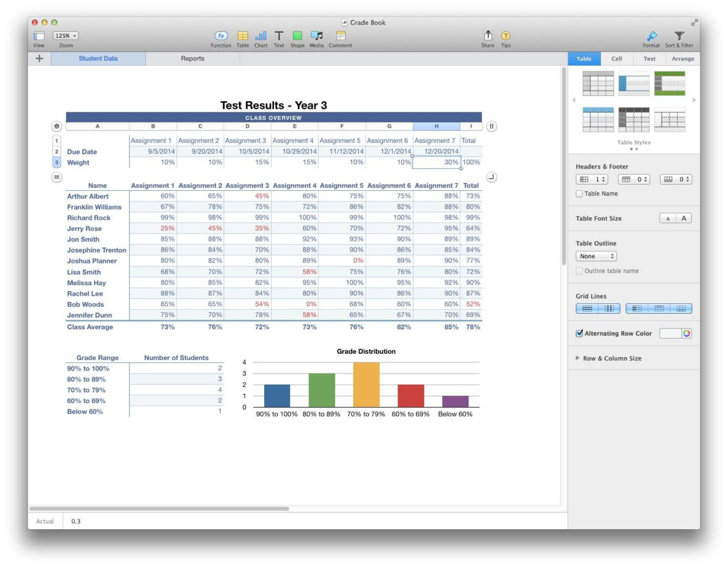Add a Text box from the toolbar
This screenshot has width=728, height=568.
(279, 35)
